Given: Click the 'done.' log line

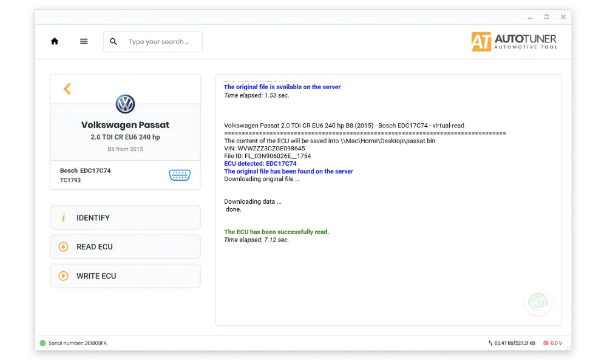Looking at the screenshot, I should click(234, 209).
